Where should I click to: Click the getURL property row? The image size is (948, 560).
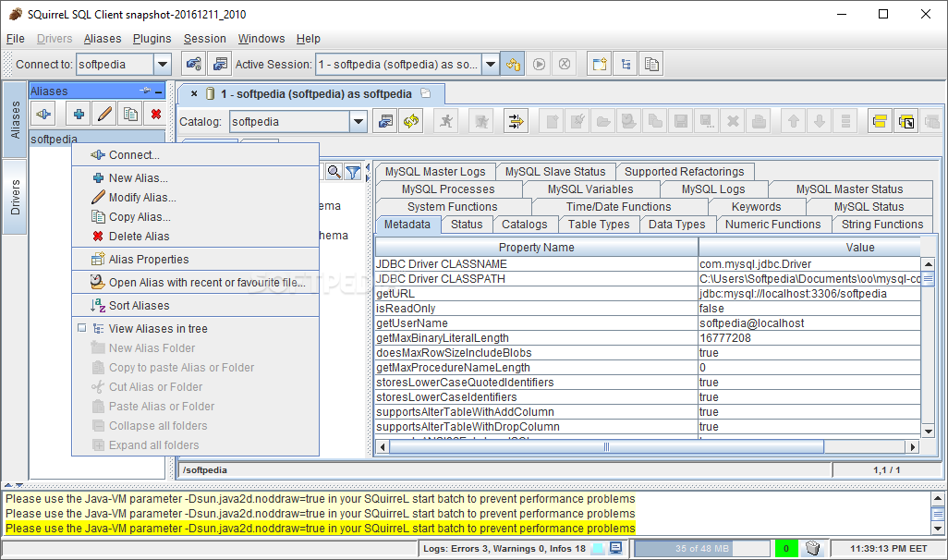pos(648,293)
